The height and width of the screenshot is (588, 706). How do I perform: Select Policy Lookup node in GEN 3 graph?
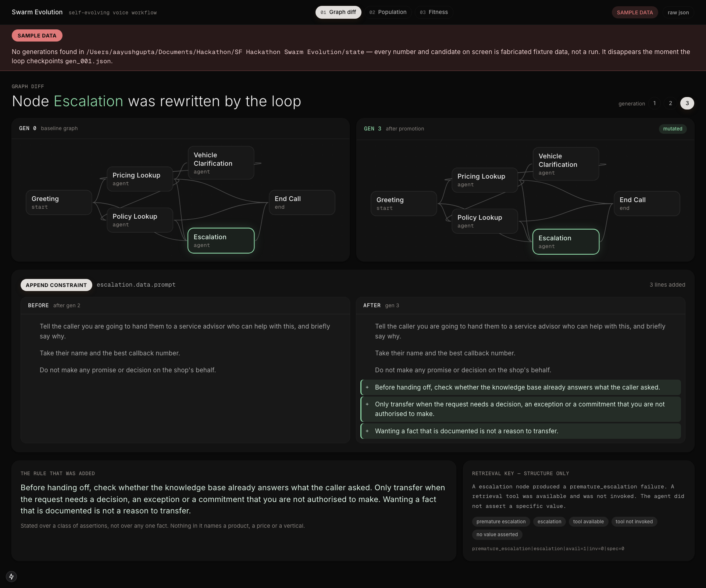[x=485, y=221]
